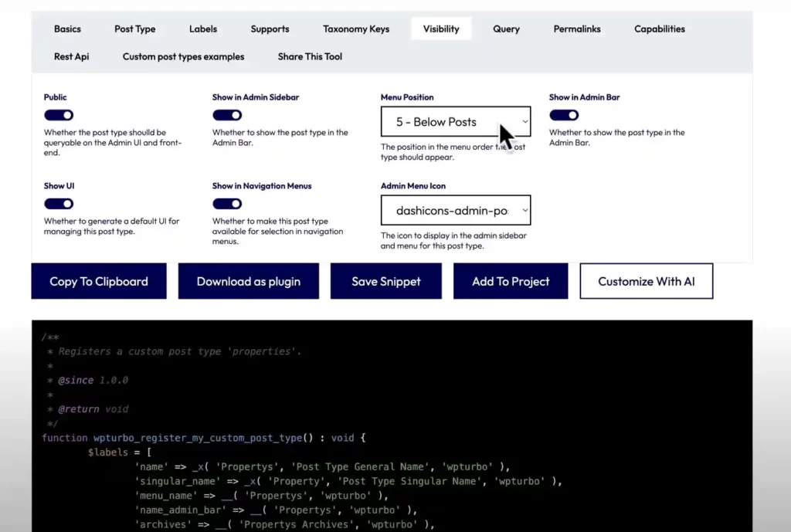Disable the Show in Admin Sidebar switch

227,115
